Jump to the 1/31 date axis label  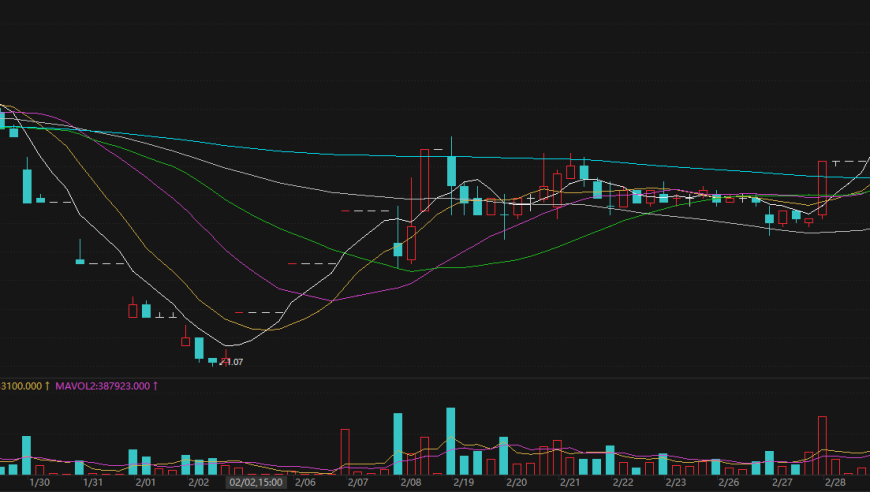pos(93,482)
